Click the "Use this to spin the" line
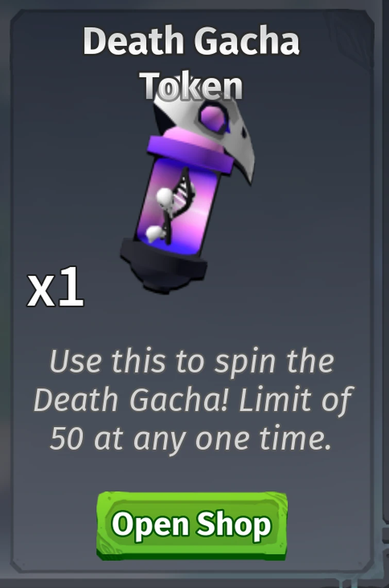The width and height of the screenshot is (389, 588). tap(192, 362)
